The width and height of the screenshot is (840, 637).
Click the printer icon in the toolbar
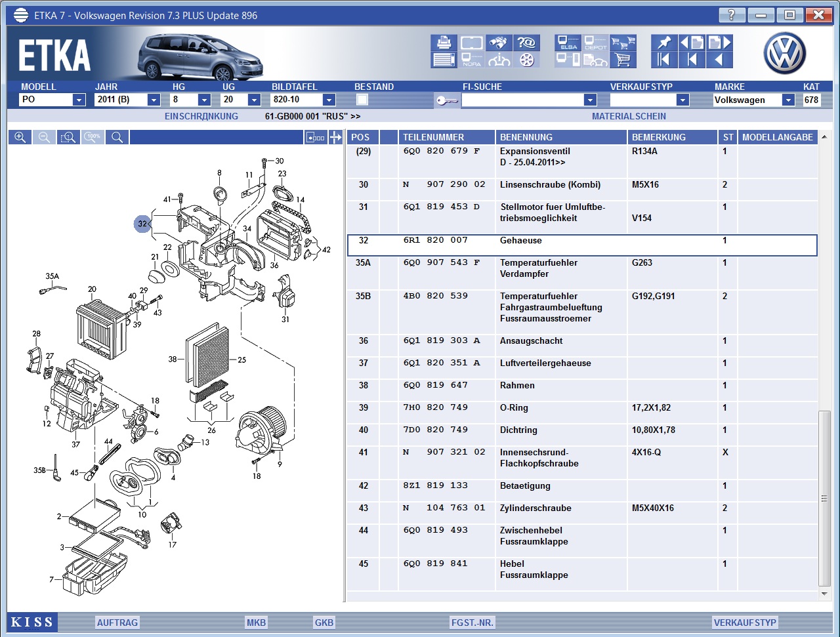pyautogui.click(x=444, y=43)
